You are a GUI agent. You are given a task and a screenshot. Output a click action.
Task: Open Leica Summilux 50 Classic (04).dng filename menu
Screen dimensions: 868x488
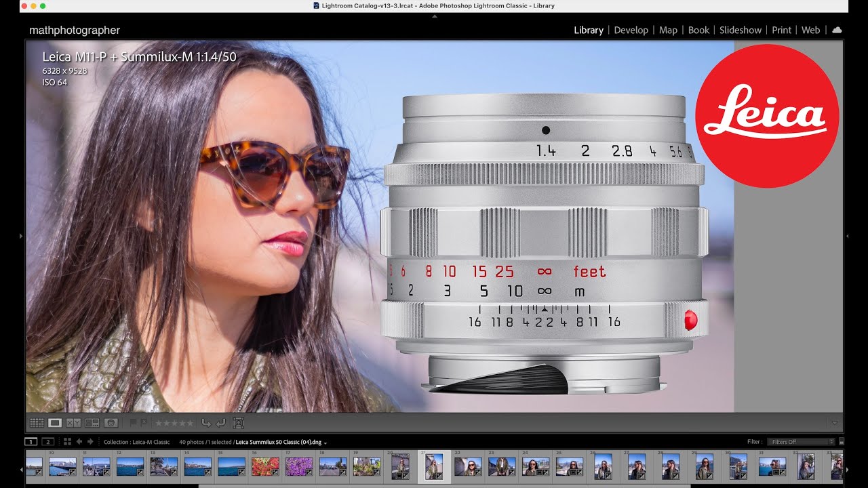[x=281, y=442]
